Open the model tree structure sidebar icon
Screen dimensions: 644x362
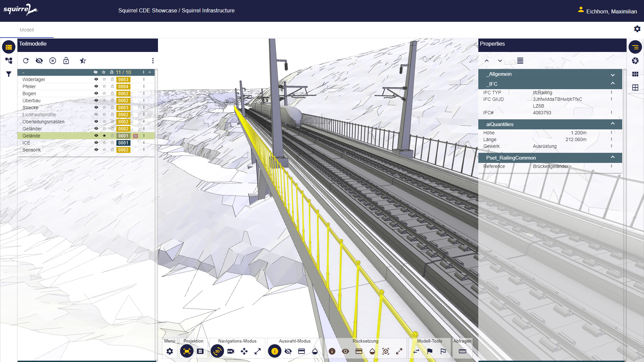coord(9,61)
